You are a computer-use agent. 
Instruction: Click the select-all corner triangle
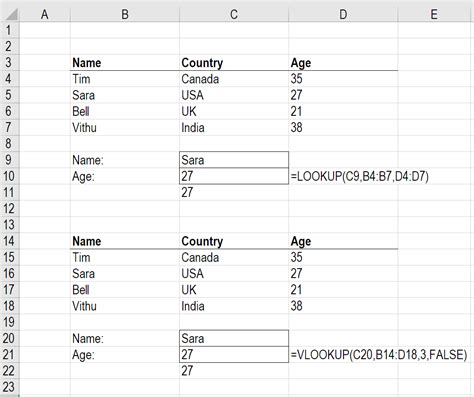10,14
